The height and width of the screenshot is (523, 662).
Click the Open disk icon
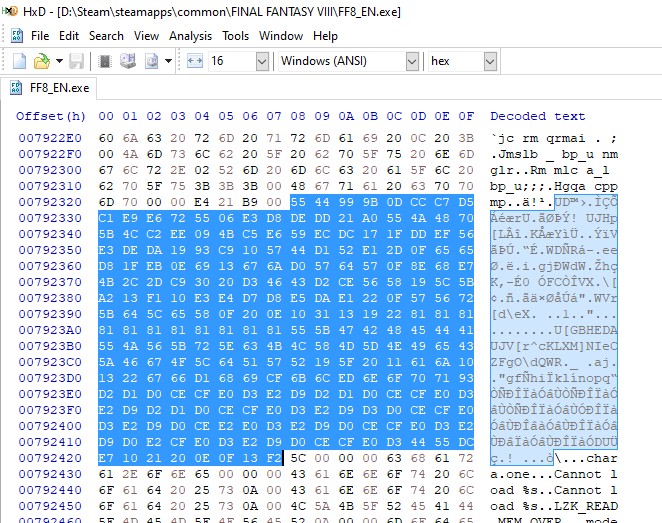[128, 61]
